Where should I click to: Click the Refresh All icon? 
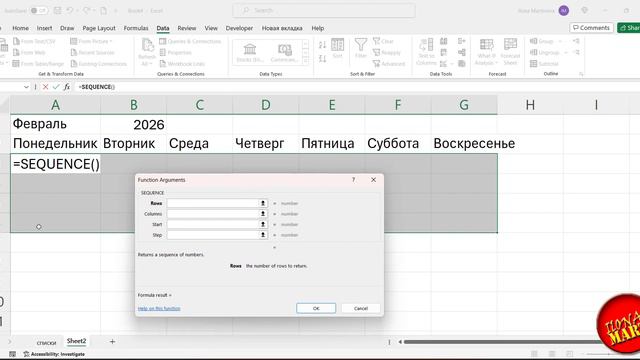coord(147,44)
